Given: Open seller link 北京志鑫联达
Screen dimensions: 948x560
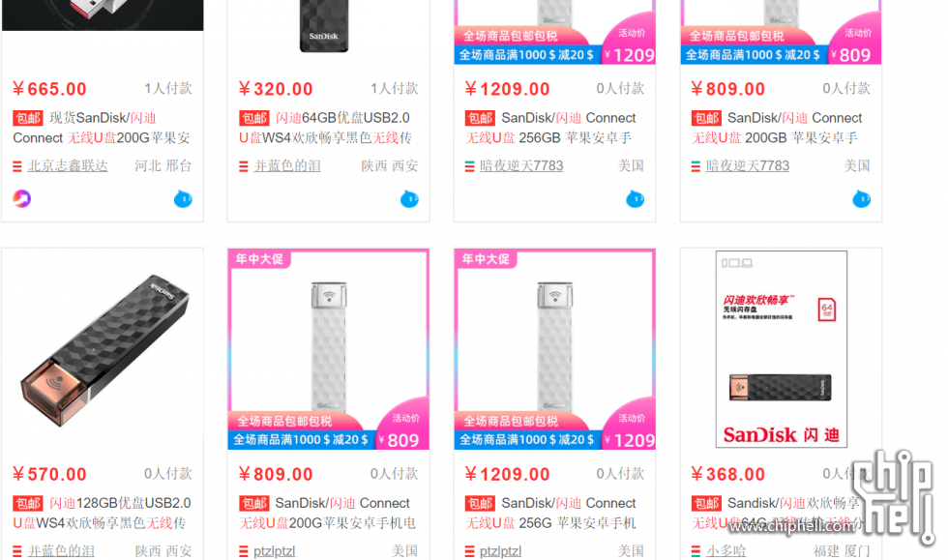Looking at the screenshot, I should 68,165.
